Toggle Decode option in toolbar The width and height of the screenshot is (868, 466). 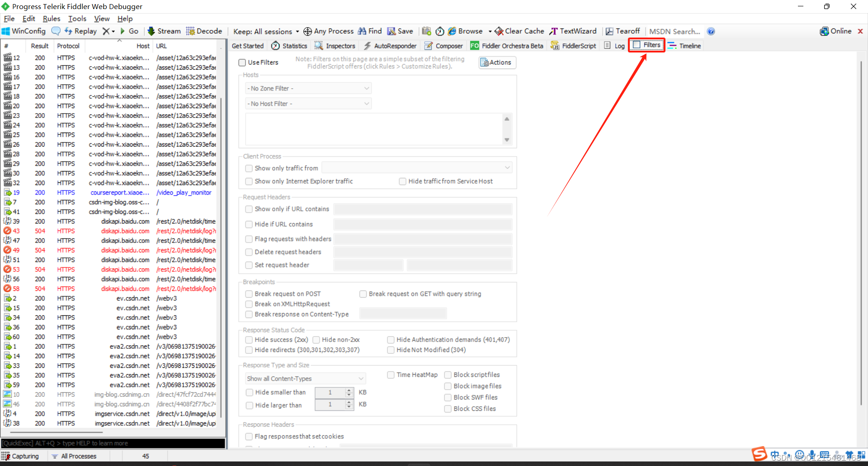coord(204,31)
